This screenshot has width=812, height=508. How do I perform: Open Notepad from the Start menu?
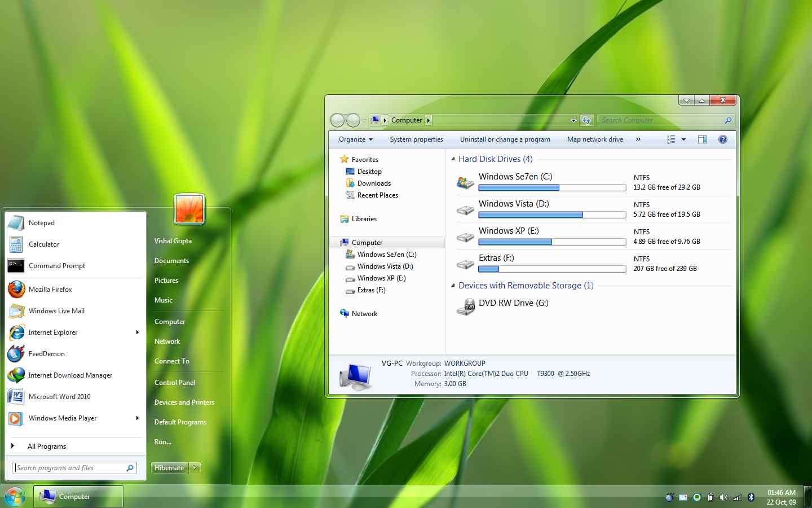pos(75,223)
